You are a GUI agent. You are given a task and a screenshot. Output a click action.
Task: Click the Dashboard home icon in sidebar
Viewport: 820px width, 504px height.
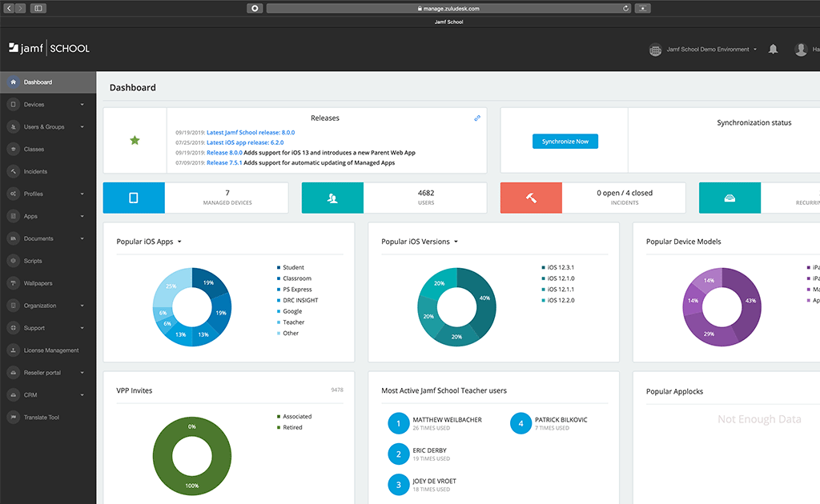click(13, 82)
